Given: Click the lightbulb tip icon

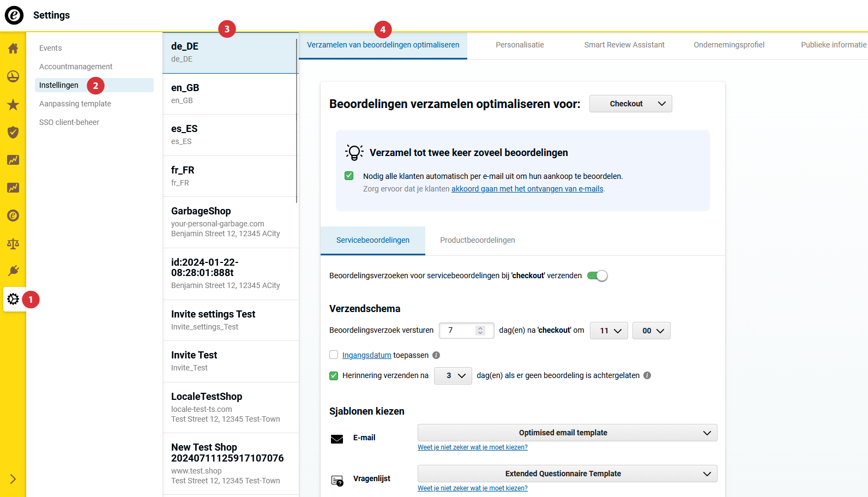Looking at the screenshot, I should pyautogui.click(x=354, y=152).
